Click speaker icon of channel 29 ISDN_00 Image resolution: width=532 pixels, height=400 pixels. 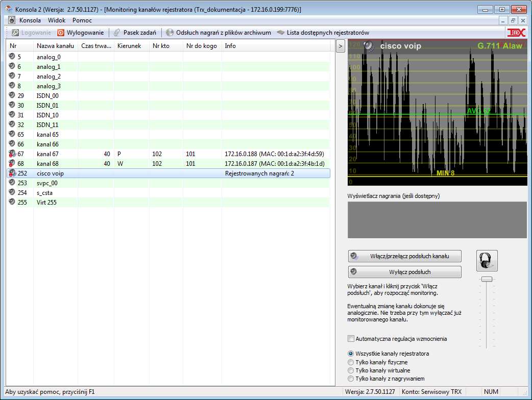click(12, 95)
